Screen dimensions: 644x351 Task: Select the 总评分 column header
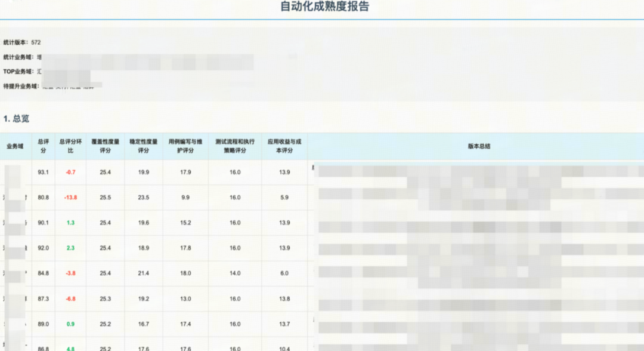click(x=43, y=146)
